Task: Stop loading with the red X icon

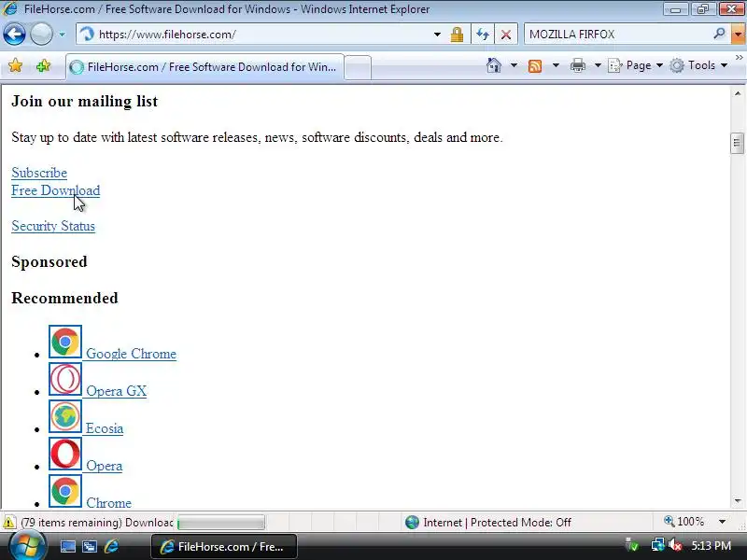Action: click(506, 35)
